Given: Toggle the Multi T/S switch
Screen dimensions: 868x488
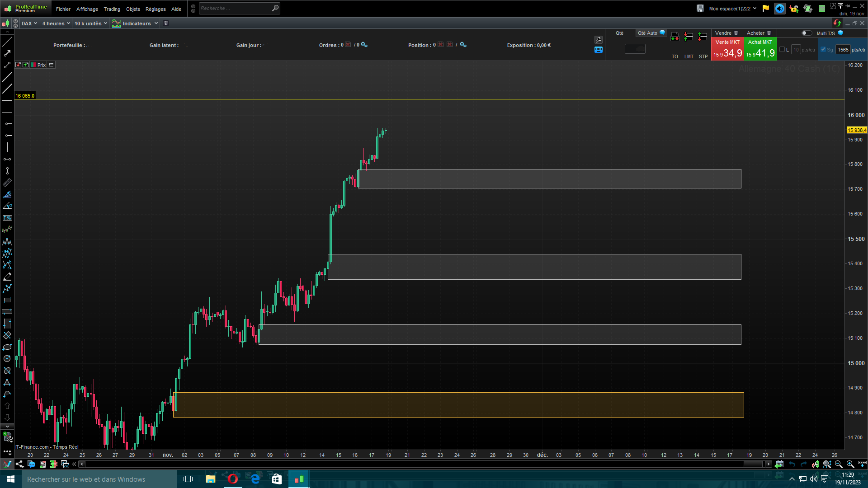Looking at the screenshot, I should point(806,33).
